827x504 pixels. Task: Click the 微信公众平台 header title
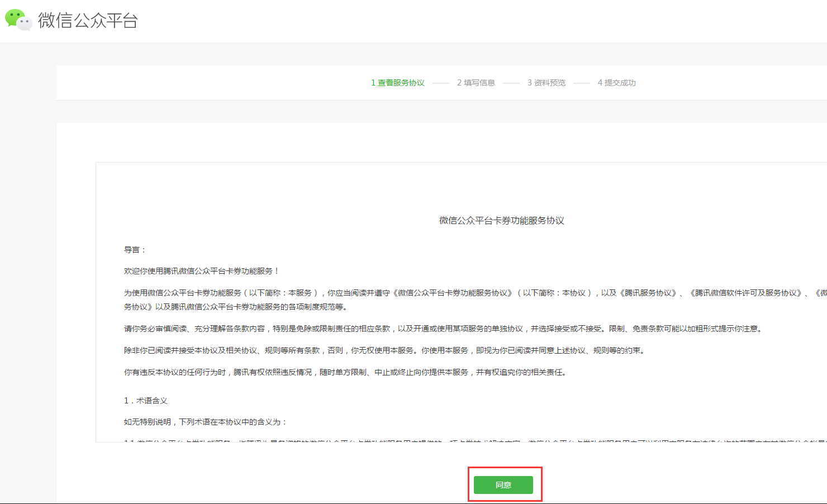coord(88,21)
